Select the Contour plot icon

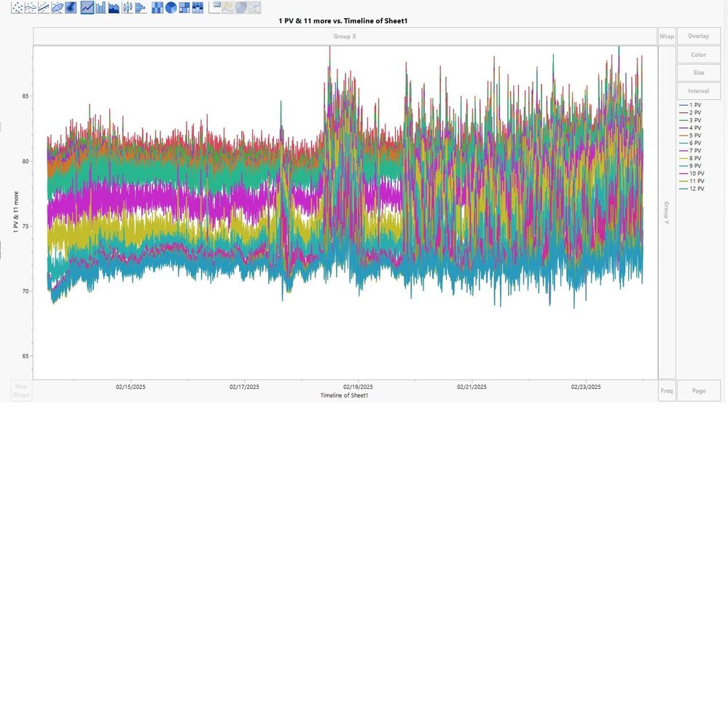click(71, 8)
